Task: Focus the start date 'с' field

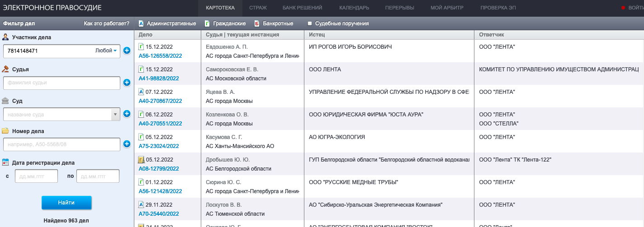Action: pos(36,176)
